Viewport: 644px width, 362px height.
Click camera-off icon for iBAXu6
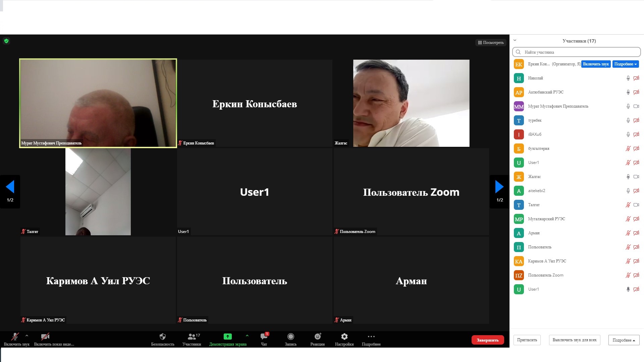[x=636, y=134]
